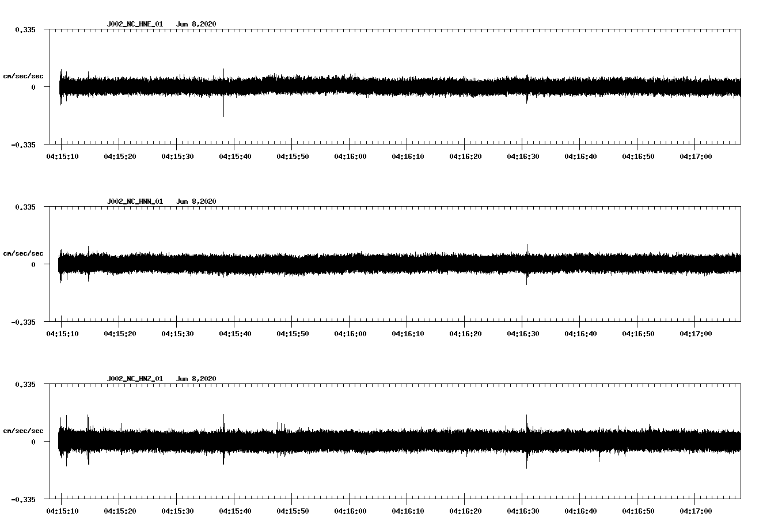
Task: Click the J002_NC_HNN_01 plot title
Action: [x=135, y=202]
